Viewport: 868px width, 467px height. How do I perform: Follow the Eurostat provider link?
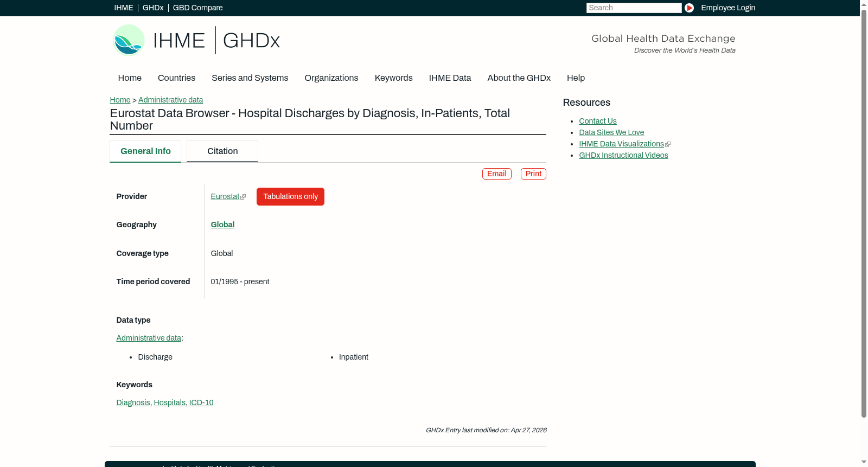click(x=225, y=196)
